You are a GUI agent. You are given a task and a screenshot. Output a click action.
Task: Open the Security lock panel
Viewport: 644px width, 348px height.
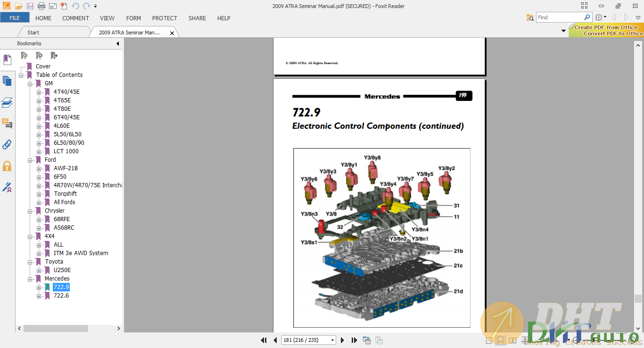[7, 166]
